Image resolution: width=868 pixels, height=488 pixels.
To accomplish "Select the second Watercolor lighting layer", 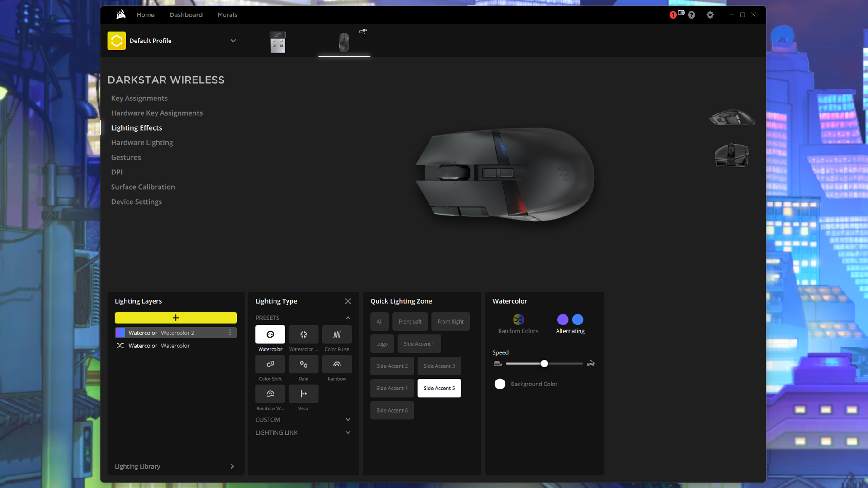I will coord(176,346).
